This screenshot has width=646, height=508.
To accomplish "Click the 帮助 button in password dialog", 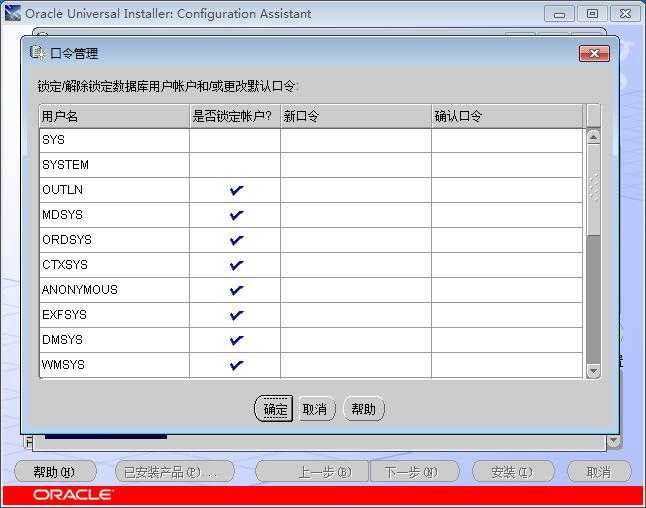I will (x=363, y=409).
